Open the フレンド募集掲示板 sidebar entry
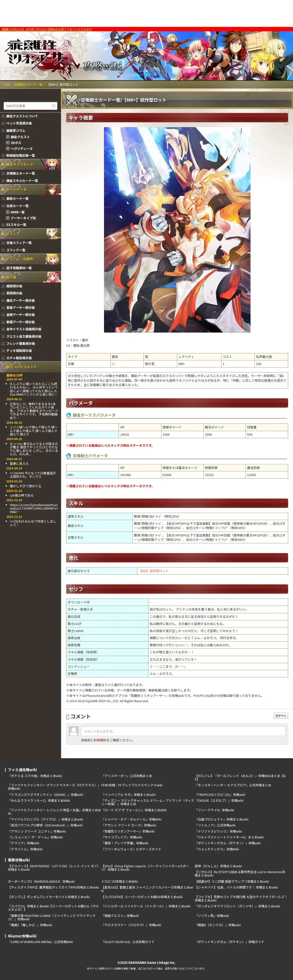The image size is (293, 980). 21,344
